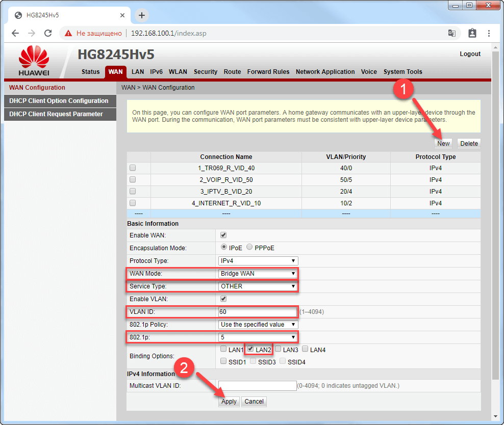Open the browser profile icon
This screenshot has height=425, width=504.
tap(472, 33)
